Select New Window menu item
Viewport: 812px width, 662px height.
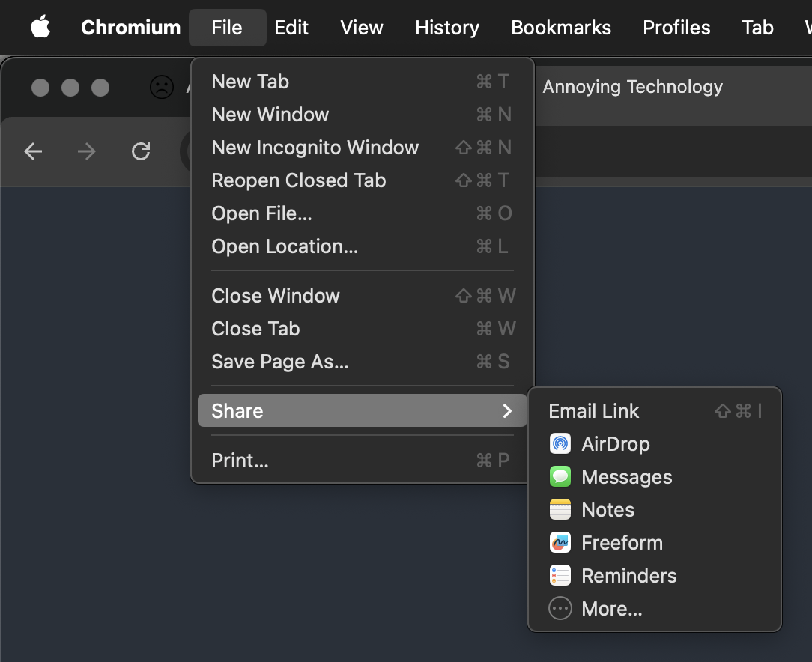click(x=362, y=115)
